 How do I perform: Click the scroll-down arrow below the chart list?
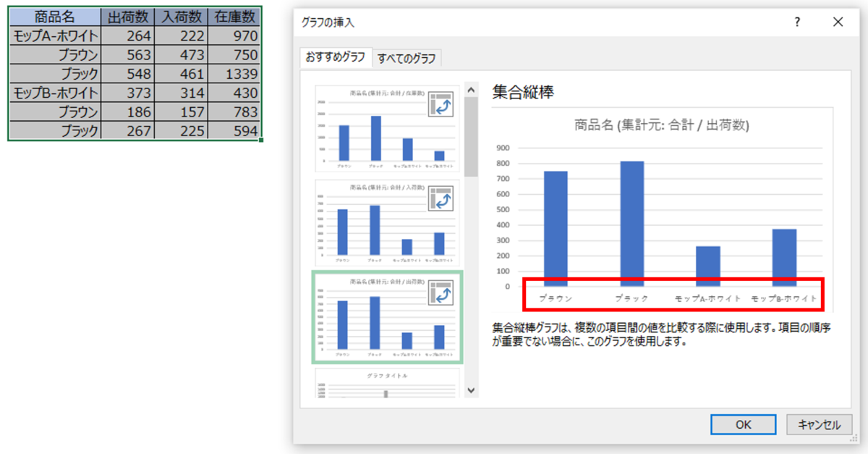click(x=471, y=390)
